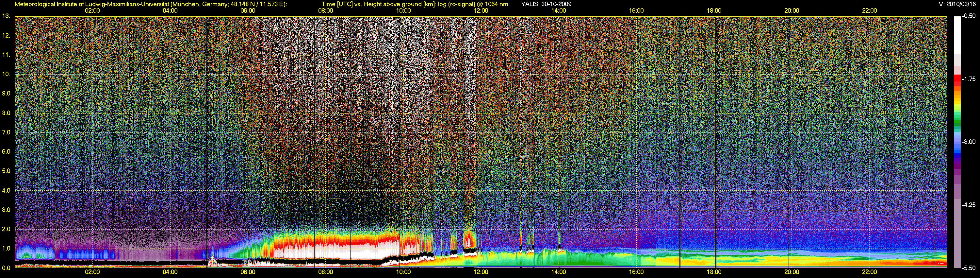980x278 pixels.
Task: Click the '12.' height axis label
Action: tap(6, 36)
